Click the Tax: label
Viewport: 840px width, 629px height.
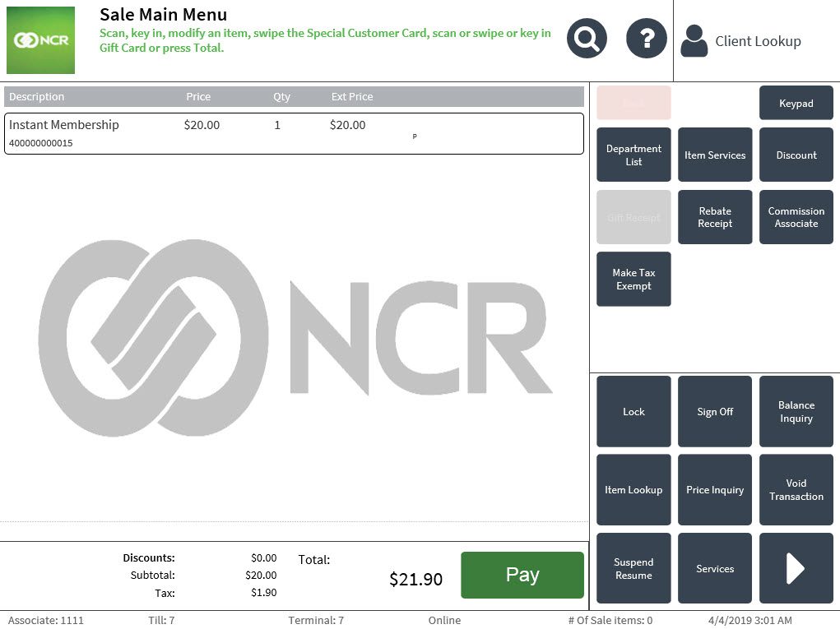pos(165,593)
